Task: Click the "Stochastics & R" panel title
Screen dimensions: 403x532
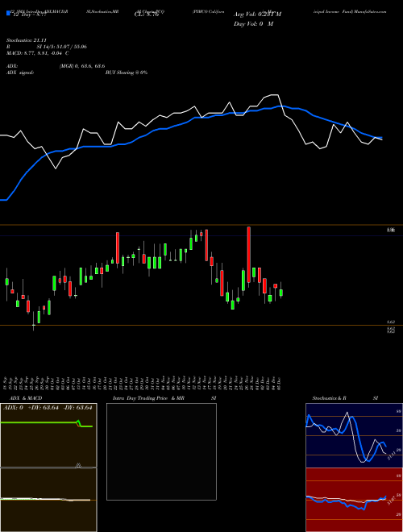Action: 330,398
